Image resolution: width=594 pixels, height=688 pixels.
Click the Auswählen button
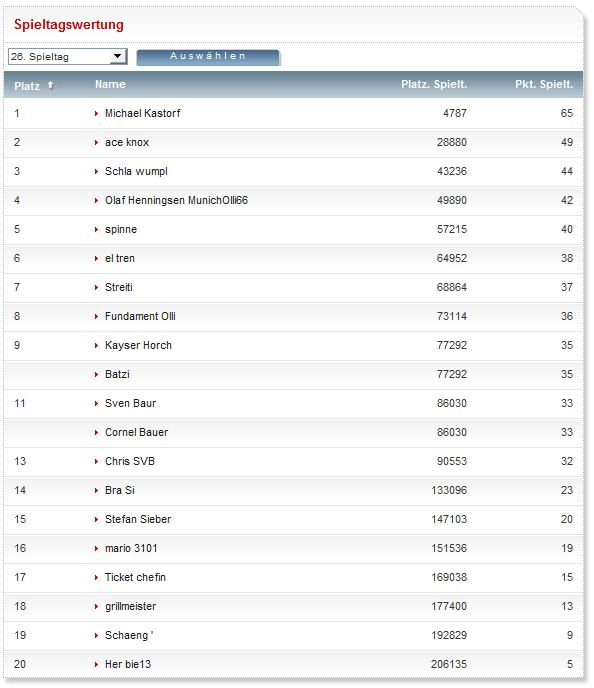click(208, 57)
